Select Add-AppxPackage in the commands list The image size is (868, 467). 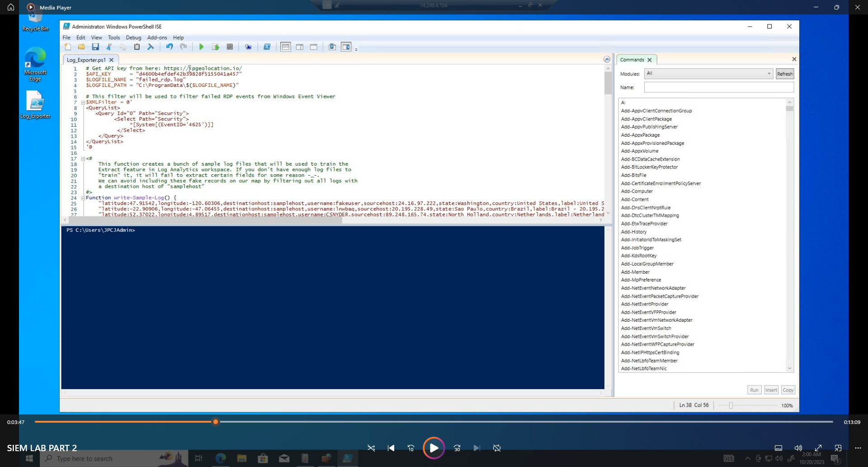[640, 135]
